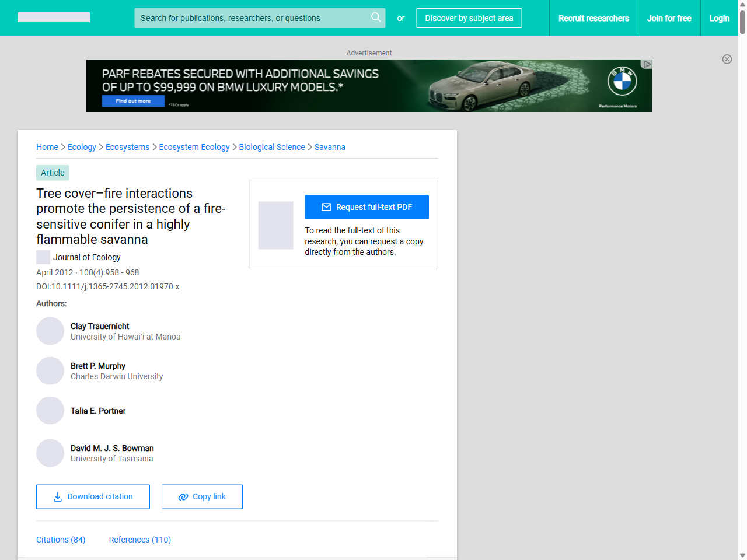The width and height of the screenshot is (747, 560).
Task: Dismiss the advertisement with the circled X icon
Action: click(727, 60)
